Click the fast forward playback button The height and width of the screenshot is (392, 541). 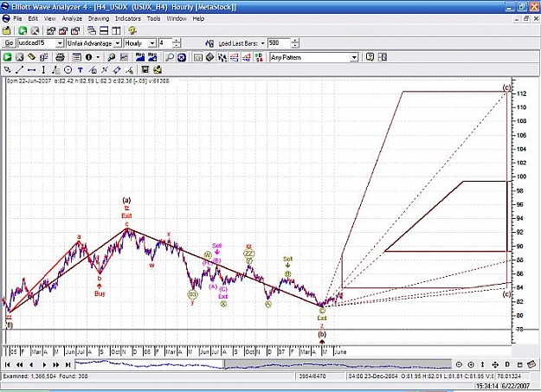point(56,364)
